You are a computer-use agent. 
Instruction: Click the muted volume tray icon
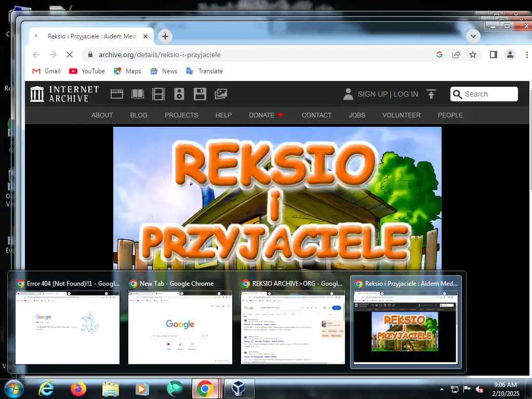tap(480, 390)
